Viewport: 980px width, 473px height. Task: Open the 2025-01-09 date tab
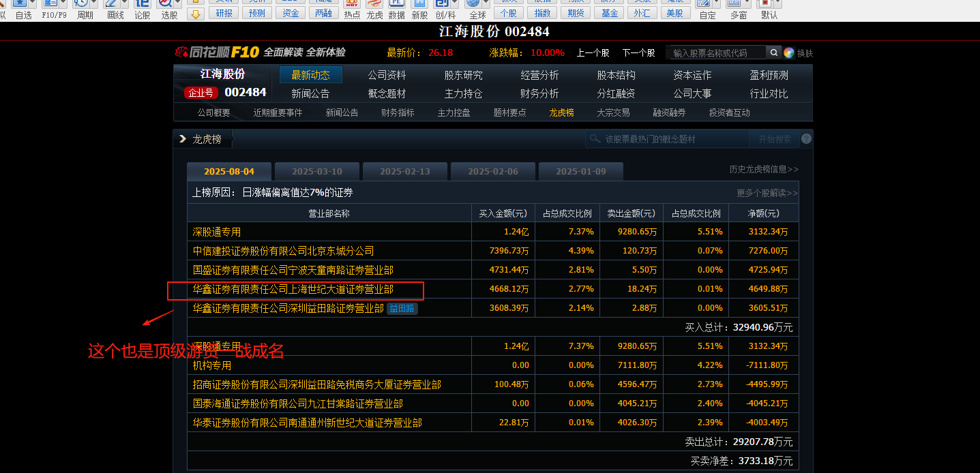581,171
